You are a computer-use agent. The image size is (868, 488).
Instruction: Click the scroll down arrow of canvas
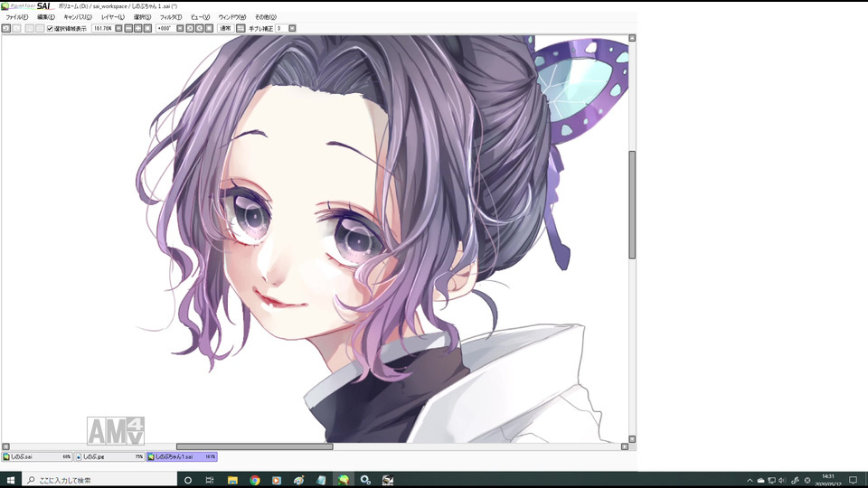click(632, 439)
